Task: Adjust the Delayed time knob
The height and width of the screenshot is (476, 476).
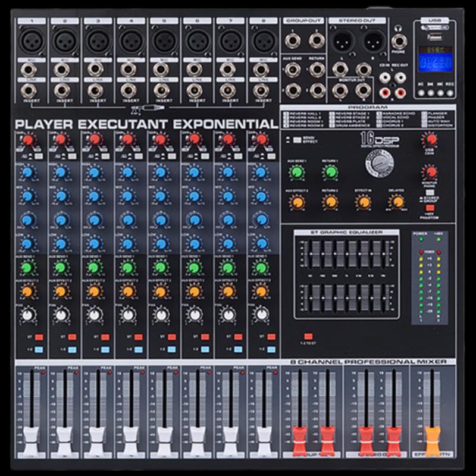Action: tap(396, 201)
